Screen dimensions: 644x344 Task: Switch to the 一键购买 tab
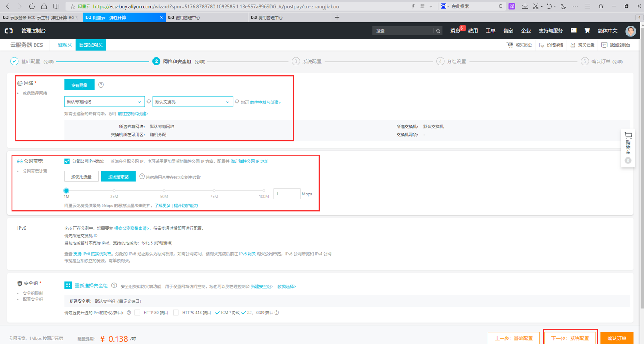63,45
